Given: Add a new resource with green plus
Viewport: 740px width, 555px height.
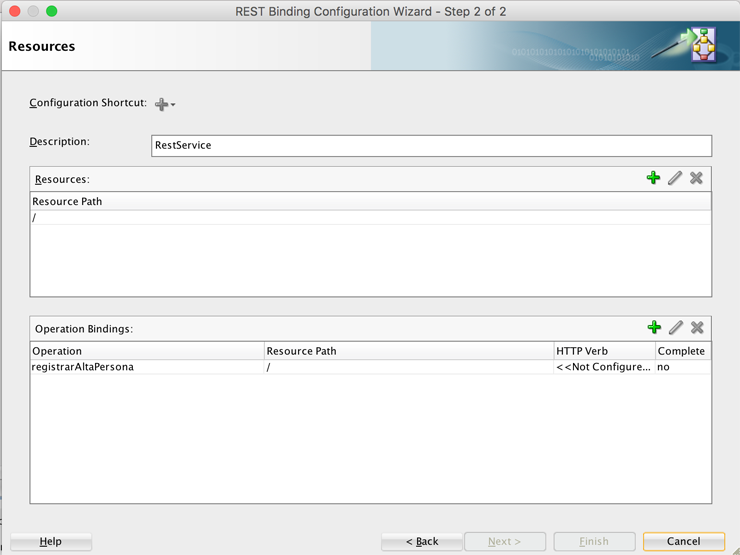Looking at the screenshot, I should tap(653, 178).
